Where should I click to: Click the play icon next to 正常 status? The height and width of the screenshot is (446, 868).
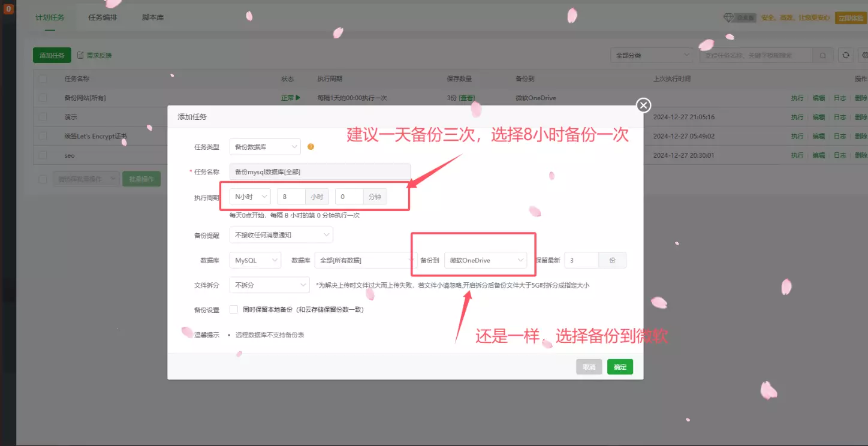[x=298, y=97]
